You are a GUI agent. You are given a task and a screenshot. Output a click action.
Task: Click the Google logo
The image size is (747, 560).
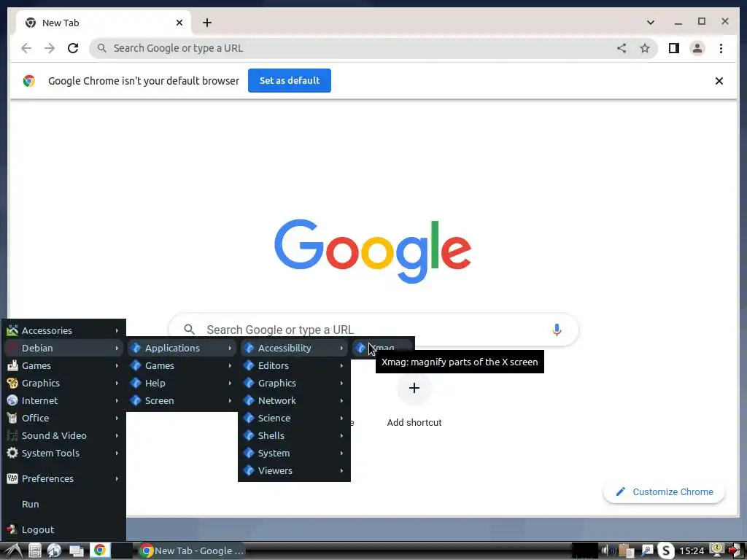pos(373,251)
